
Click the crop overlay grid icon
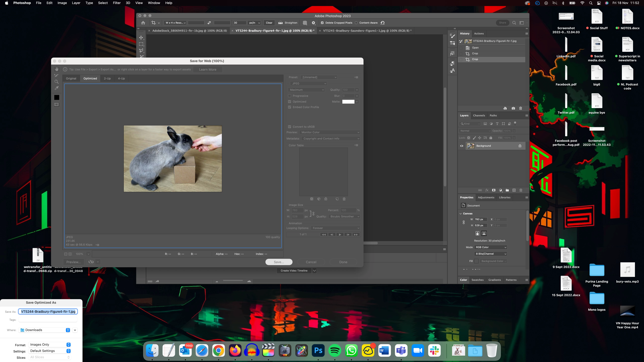tap(305, 23)
